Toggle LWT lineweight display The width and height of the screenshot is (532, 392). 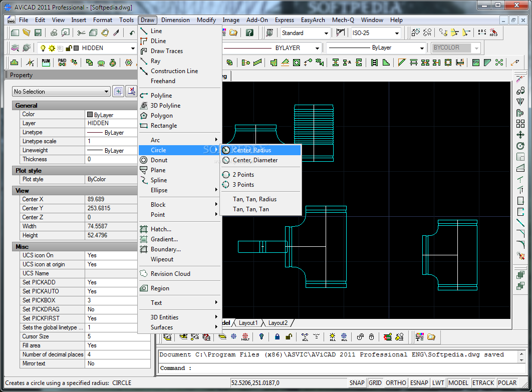pyautogui.click(x=438, y=383)
